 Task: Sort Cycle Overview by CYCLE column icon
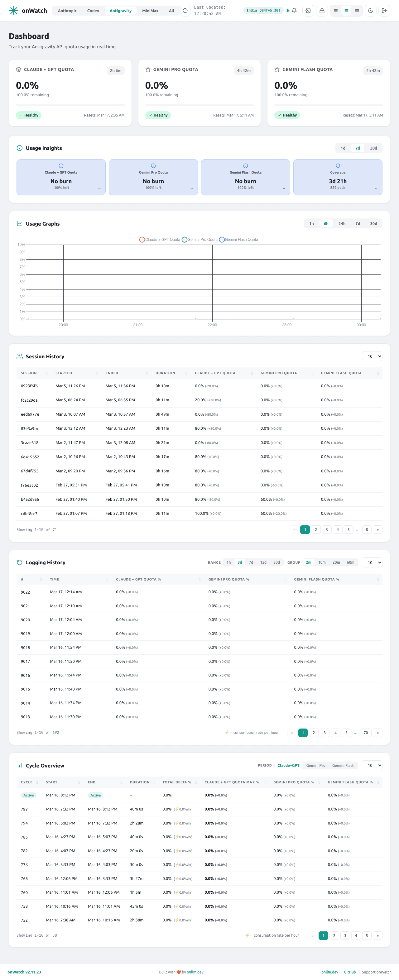[37, 782]
